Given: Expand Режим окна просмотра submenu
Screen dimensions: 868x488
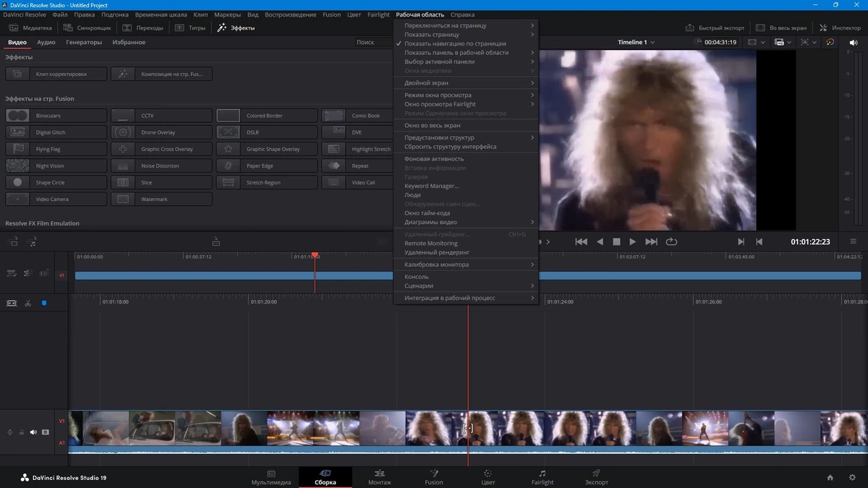Looking at the screenshot, I should tap(465, 95).
